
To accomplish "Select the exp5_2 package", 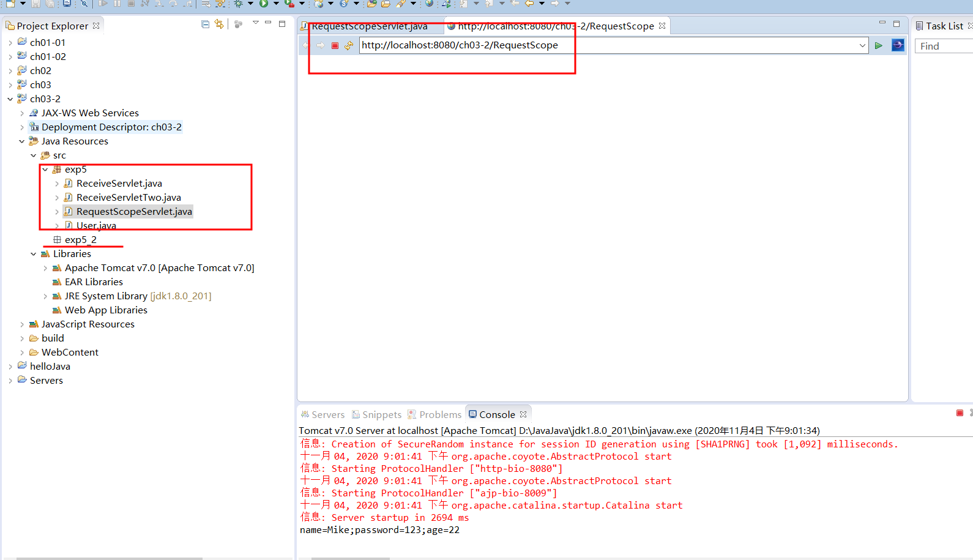I will coord(80,239).
